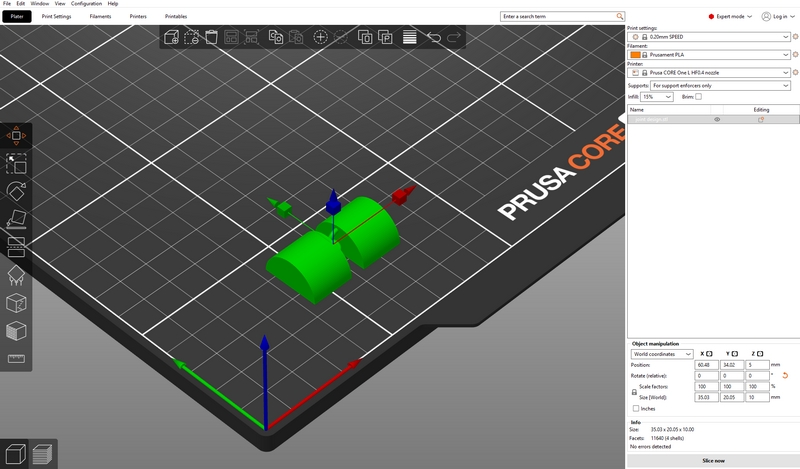Open the Prusament PLA filament dropdown
Viewport: 800px width, 469px height.
709,55
